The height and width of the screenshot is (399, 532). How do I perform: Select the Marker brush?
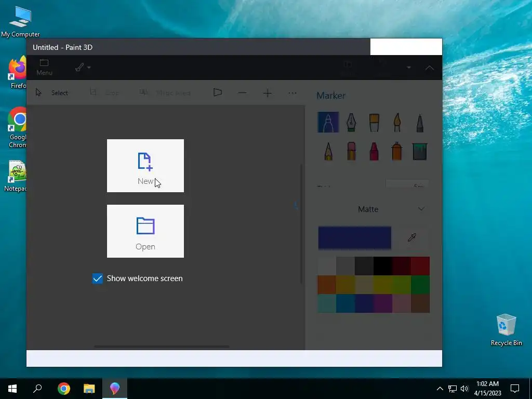click(328, 122)
